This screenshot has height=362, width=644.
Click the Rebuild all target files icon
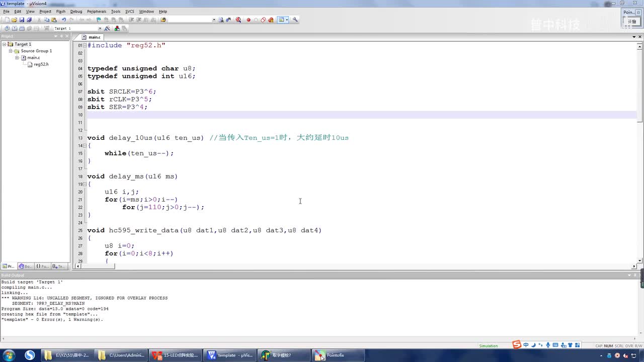pos(22,28)
